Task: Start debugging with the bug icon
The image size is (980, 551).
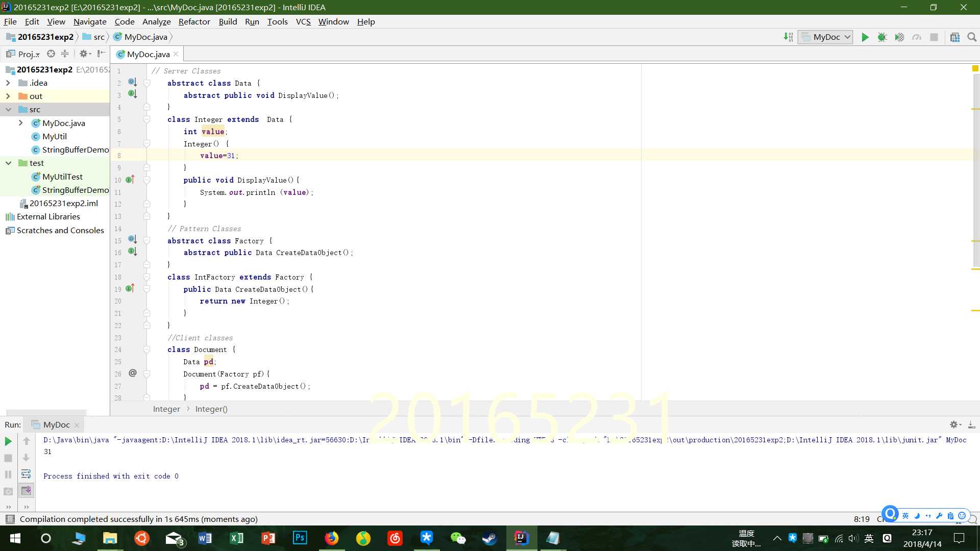Action: coord(882,37)
